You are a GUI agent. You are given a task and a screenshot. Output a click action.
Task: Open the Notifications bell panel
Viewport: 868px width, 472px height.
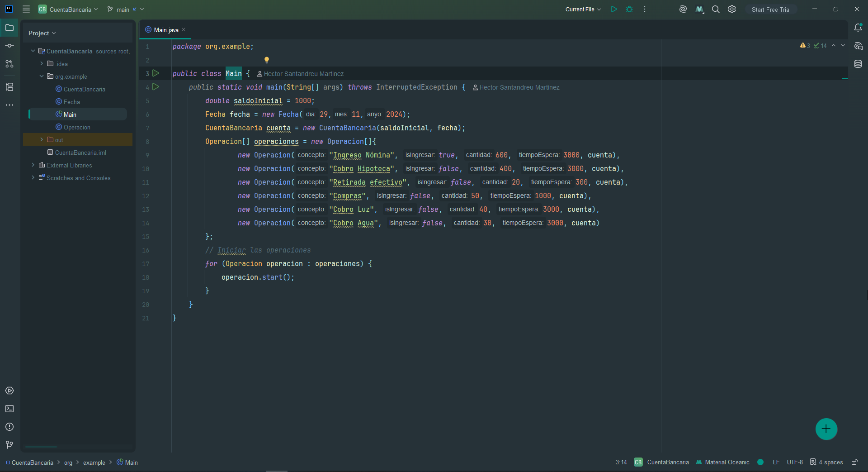[x=858, y=28]
